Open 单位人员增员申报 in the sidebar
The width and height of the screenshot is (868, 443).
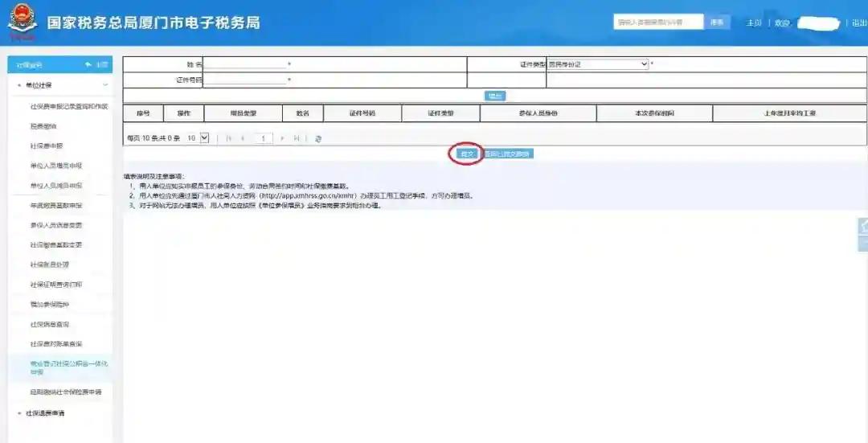click(x=55, y=166)
